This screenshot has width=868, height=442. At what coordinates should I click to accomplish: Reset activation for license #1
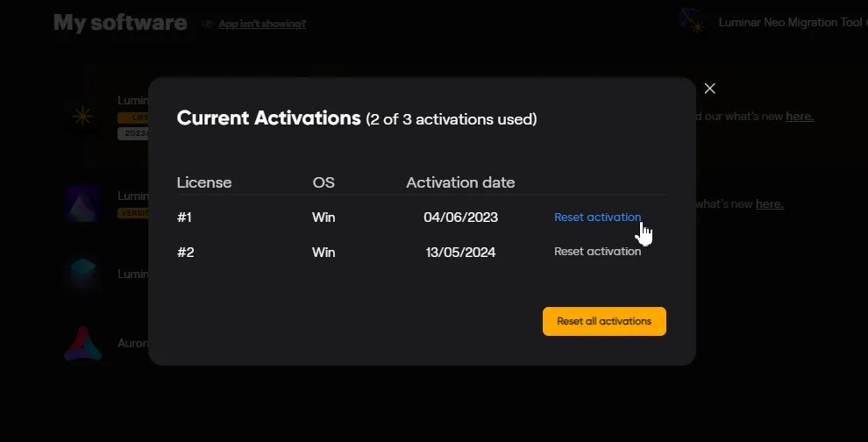(597, 217)
